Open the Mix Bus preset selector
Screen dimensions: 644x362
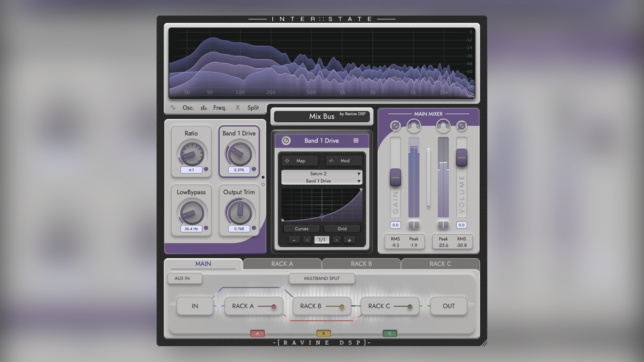coord(322,116)
